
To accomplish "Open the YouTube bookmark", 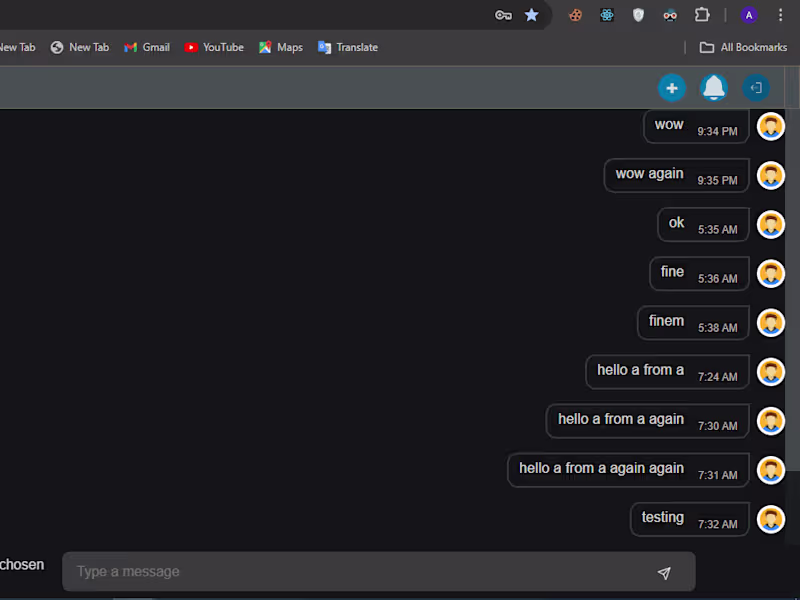I will pyautogui.click(x=214, y=47).
